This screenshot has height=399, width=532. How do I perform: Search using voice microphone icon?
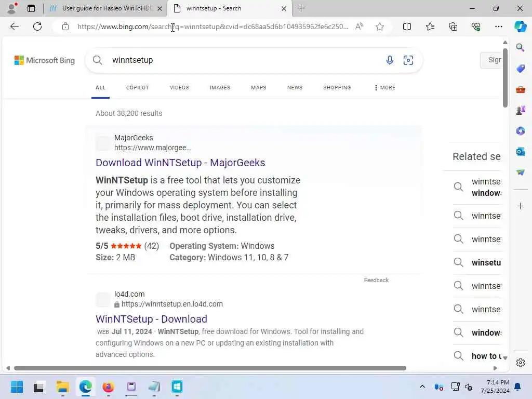pos(390,60)
